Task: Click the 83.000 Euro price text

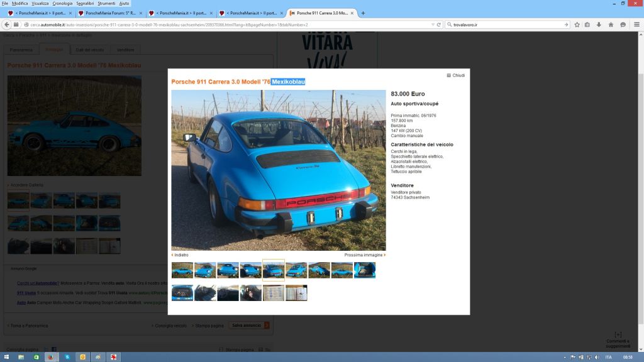Action: coord(408,94)
